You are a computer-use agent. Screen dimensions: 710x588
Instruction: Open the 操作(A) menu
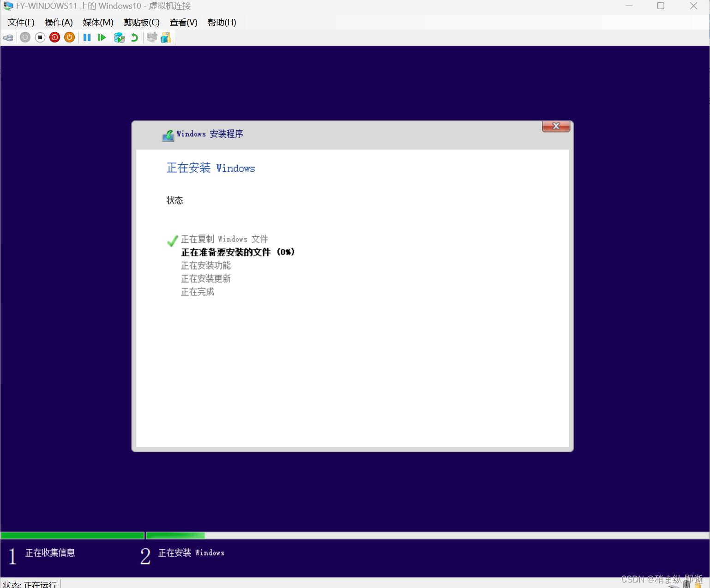(58, 22)
